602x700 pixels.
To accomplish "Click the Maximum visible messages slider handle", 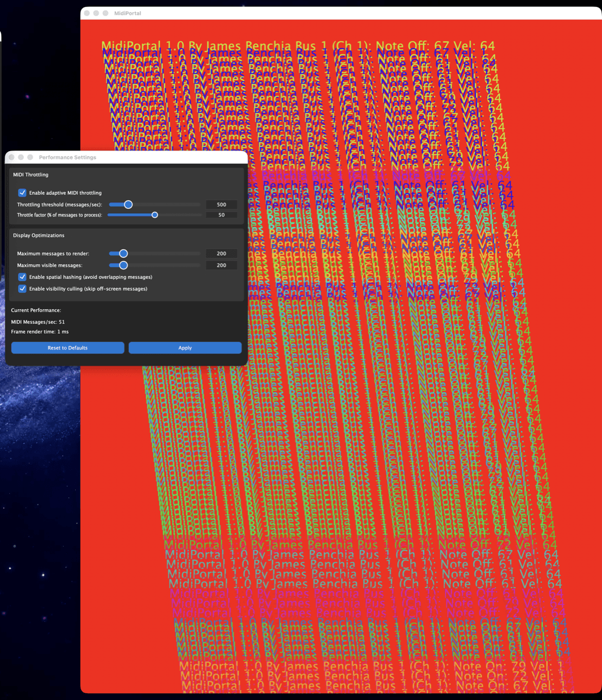I will [x=123, y=265].
